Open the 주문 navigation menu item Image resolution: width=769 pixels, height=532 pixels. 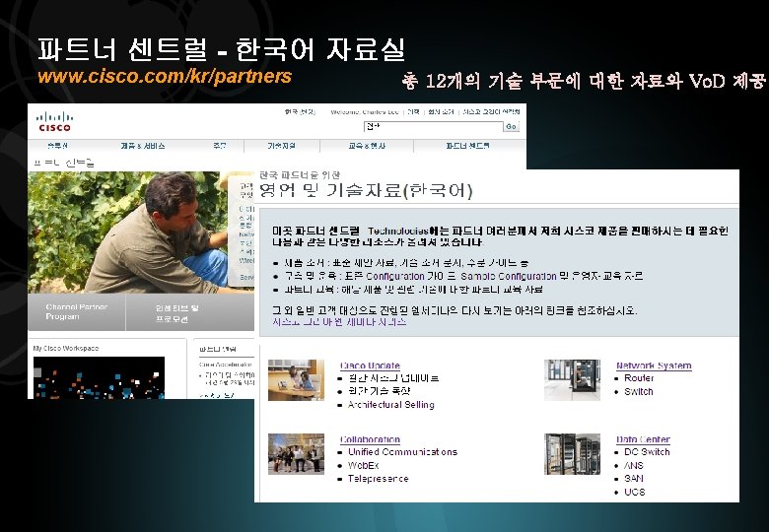[x=219, y=146]
